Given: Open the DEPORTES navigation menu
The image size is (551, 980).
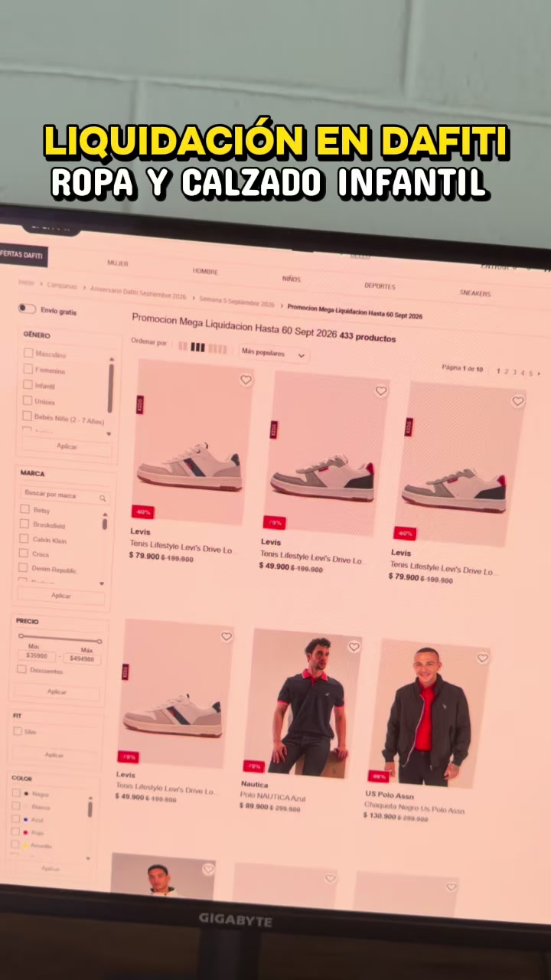Looking at the screenshot, I should tap(380, 286).
